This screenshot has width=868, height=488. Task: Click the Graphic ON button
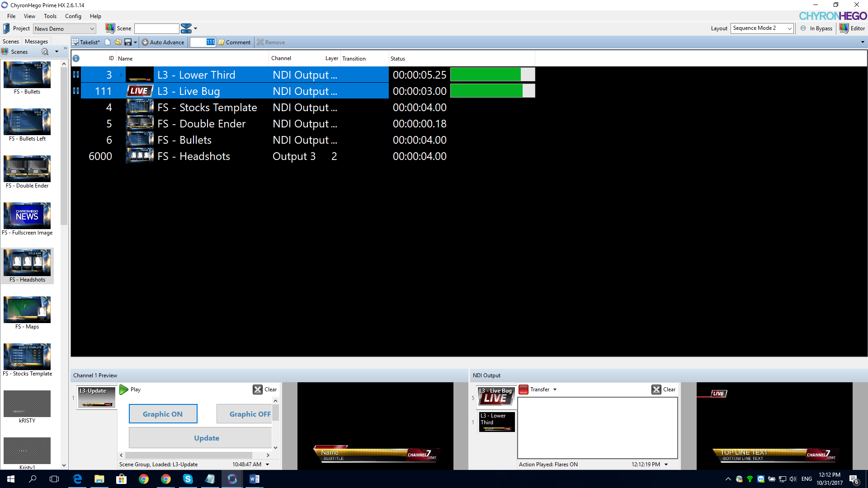pyautogui.click(x=163, y=414)
